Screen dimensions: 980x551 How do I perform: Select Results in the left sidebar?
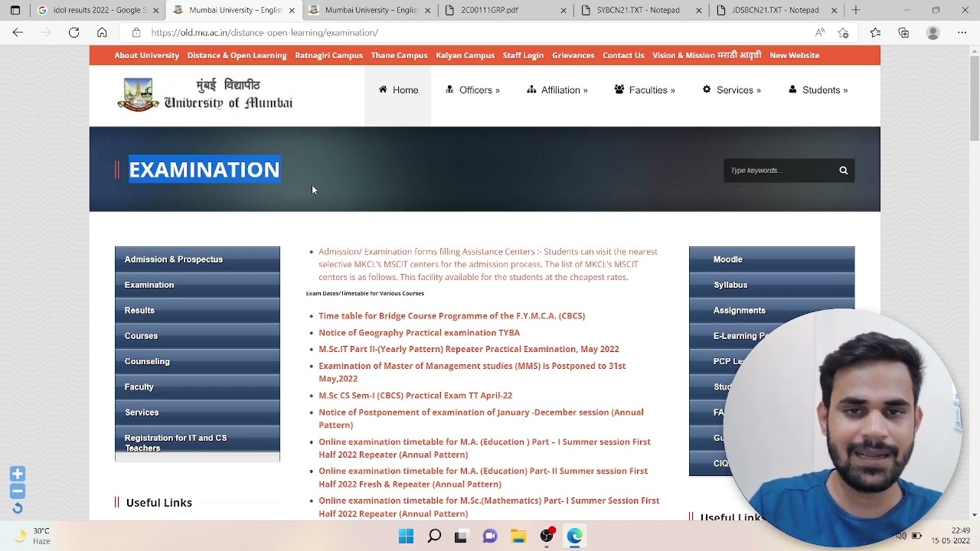(198, 310)
